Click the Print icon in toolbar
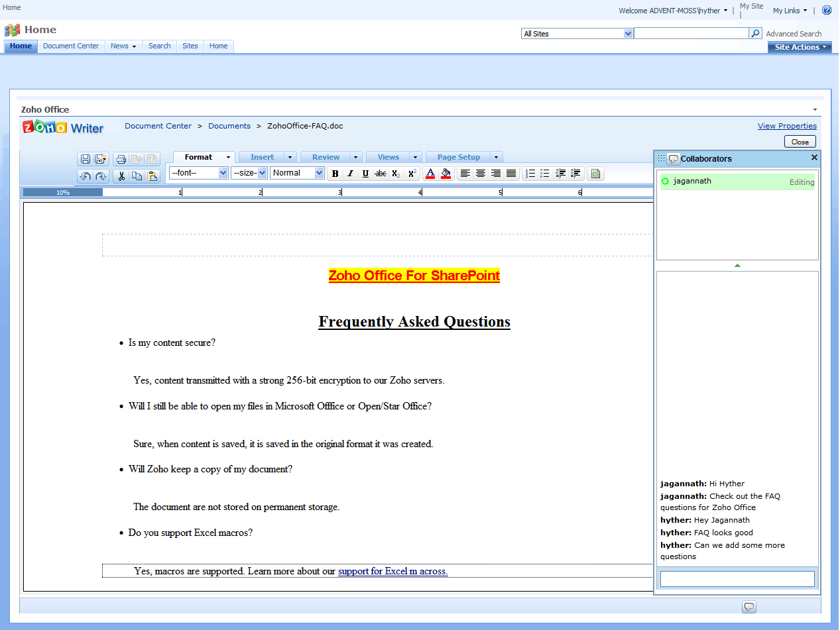The width and height of the screenshot is (840, 630). click(x=121, y=159)
